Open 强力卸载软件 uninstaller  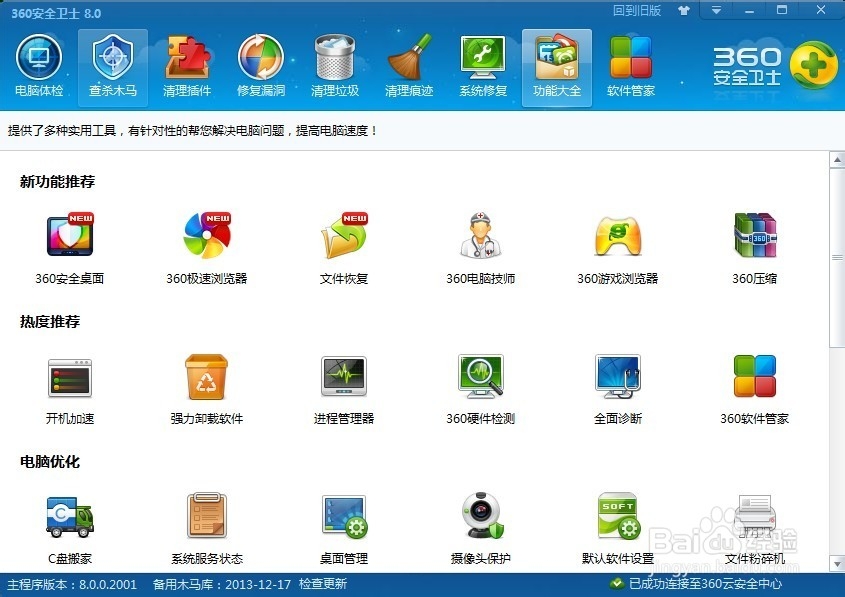click(x=206, y=383)
